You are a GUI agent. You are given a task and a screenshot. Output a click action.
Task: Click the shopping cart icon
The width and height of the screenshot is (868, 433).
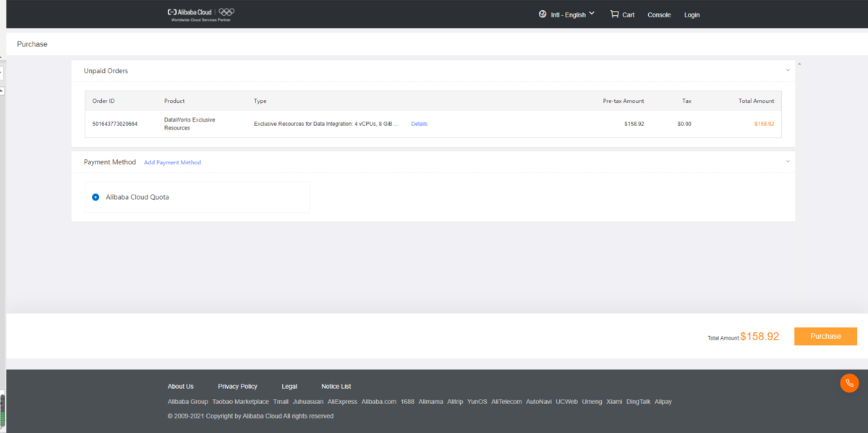[614, 14]
